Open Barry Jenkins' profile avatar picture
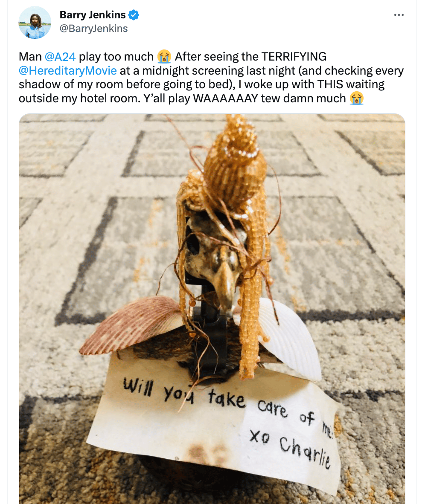 35,22
